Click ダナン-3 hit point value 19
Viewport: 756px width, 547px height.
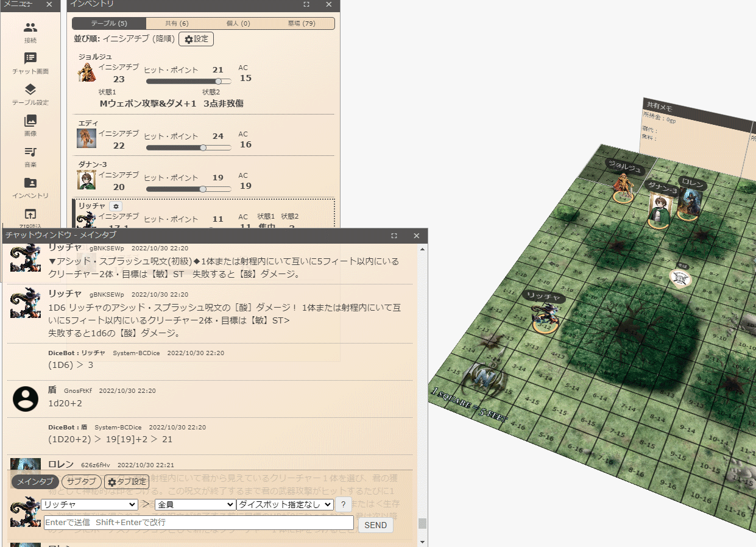click(218, 178)
